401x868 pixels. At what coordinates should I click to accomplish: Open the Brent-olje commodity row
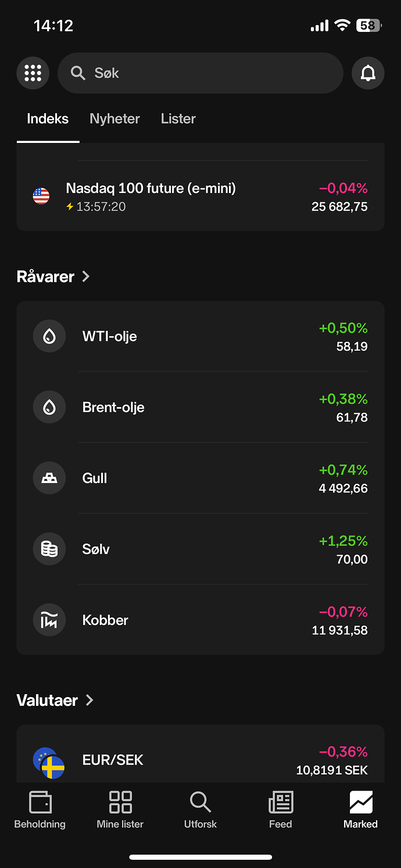[x=201, y=407]
